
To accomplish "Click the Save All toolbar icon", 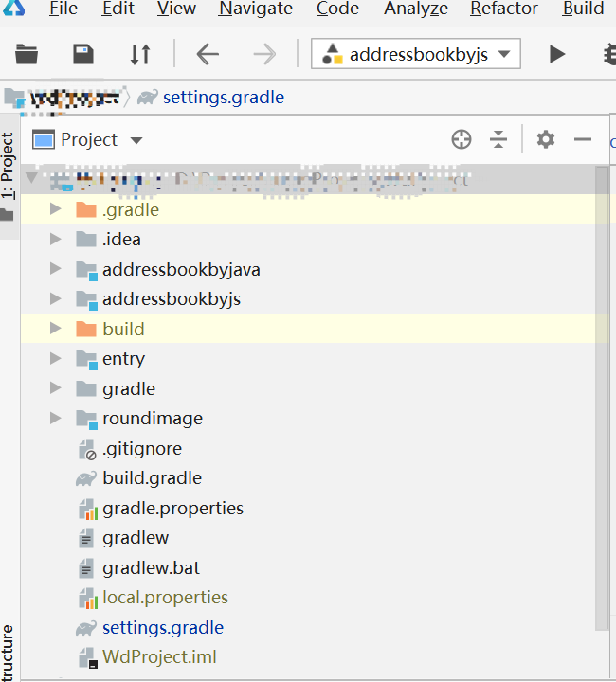I will point(83,55).
